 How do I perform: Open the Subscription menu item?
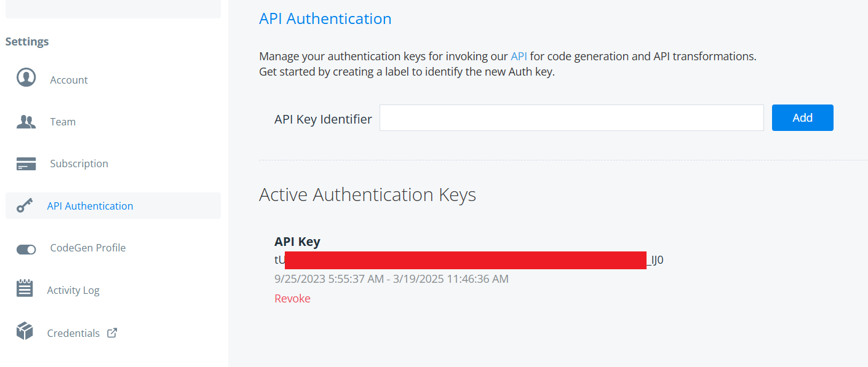[79, 164]
